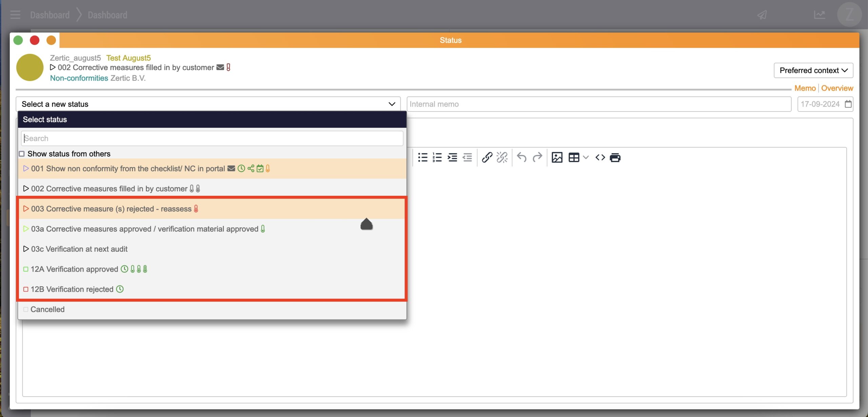
Task: Click the source code view icon
Action: coord(600,158)
